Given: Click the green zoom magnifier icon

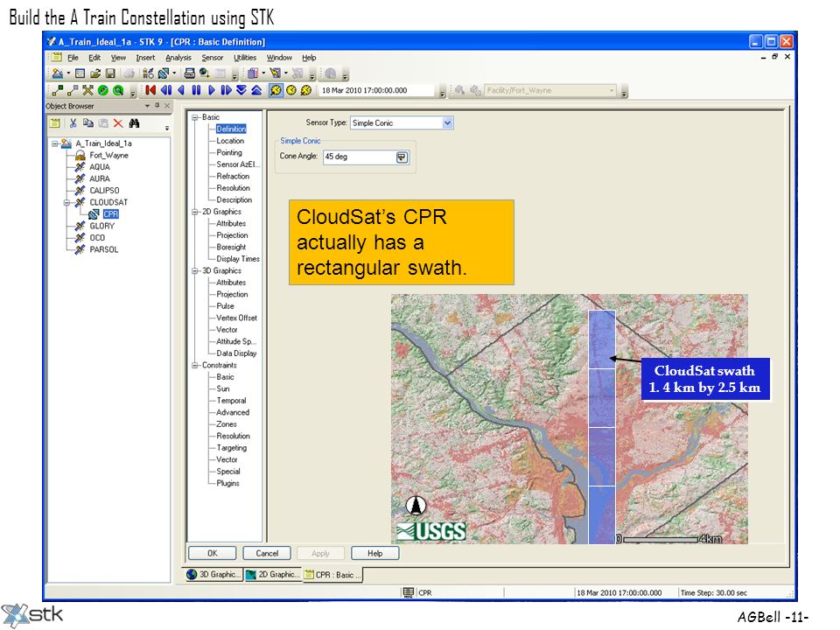Looking at the screenshot, I should [x=118, y=90].
